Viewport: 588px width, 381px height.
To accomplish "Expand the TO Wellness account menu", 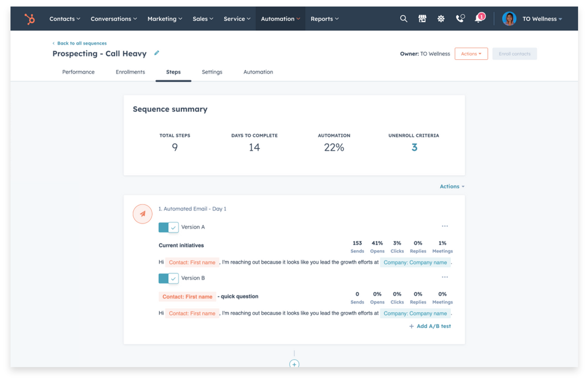I will click(x=542, y=19).
